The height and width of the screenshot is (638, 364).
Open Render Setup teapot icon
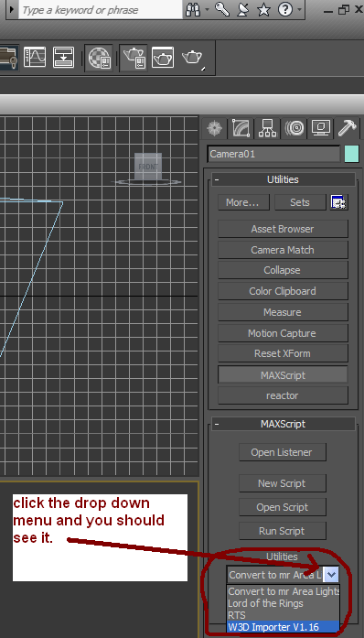[x=134, y=58]
